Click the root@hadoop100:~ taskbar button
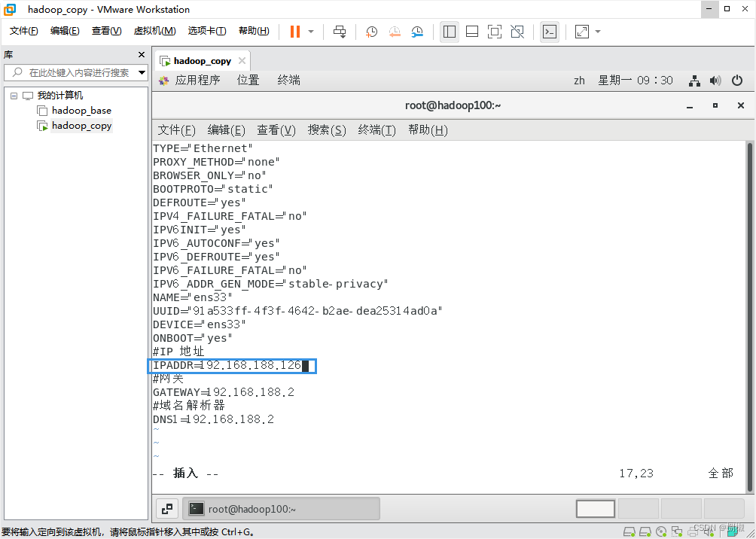756x539 pixels. coord(281,509)
